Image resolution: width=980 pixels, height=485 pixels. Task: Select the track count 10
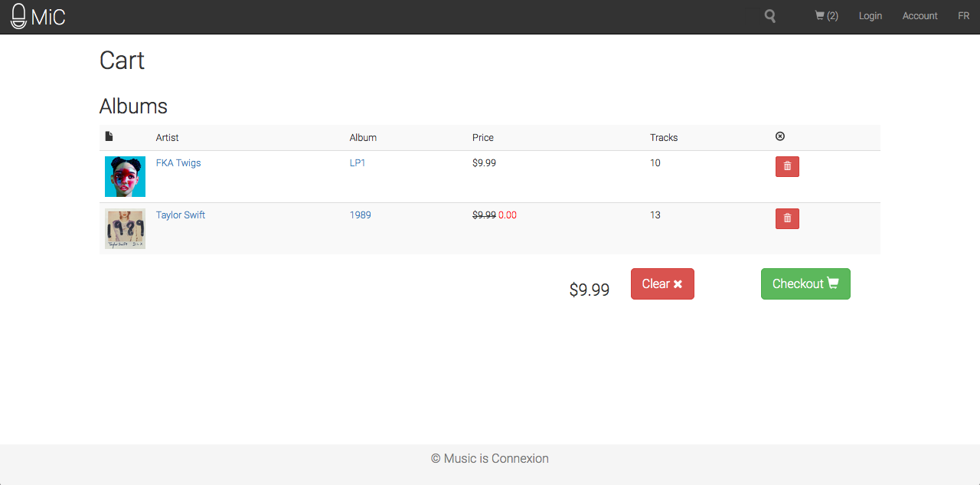coord(655,162)
